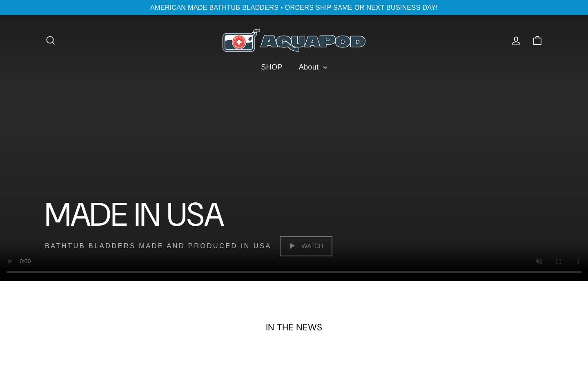This screenshot has height=368, width=588.
Task: Expand the About dropdown
Action: (313, 67)
